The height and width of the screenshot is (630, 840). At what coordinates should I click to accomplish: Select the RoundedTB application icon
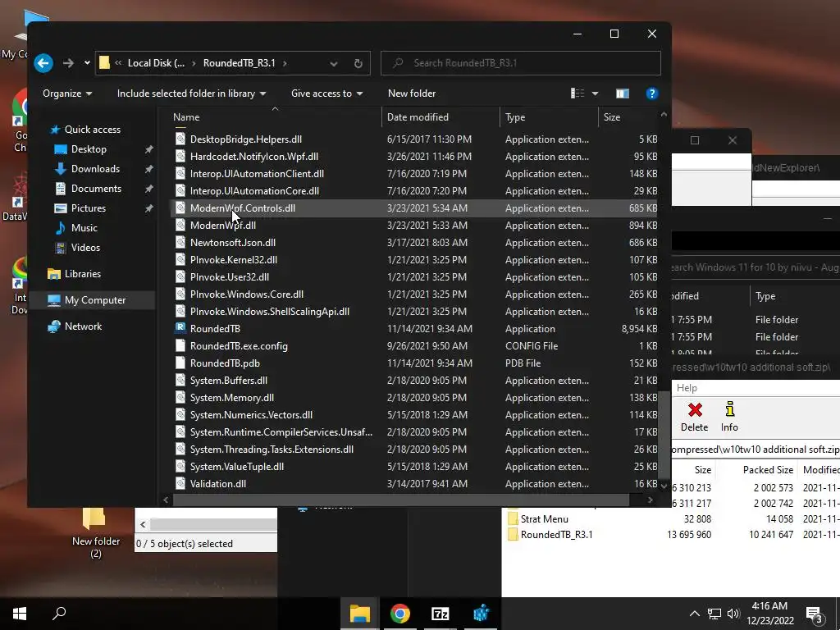pyautogui.click(x=180, y=328)
